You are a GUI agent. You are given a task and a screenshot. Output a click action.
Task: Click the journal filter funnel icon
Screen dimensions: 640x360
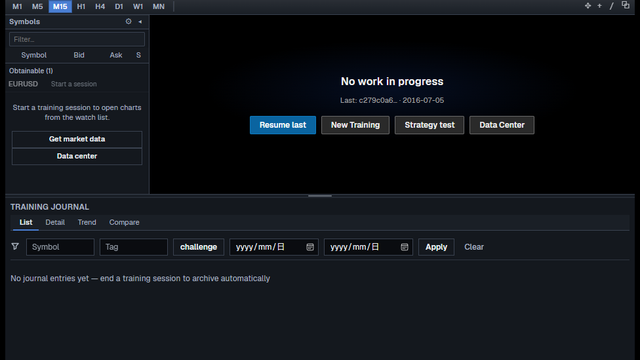[15, 247]
